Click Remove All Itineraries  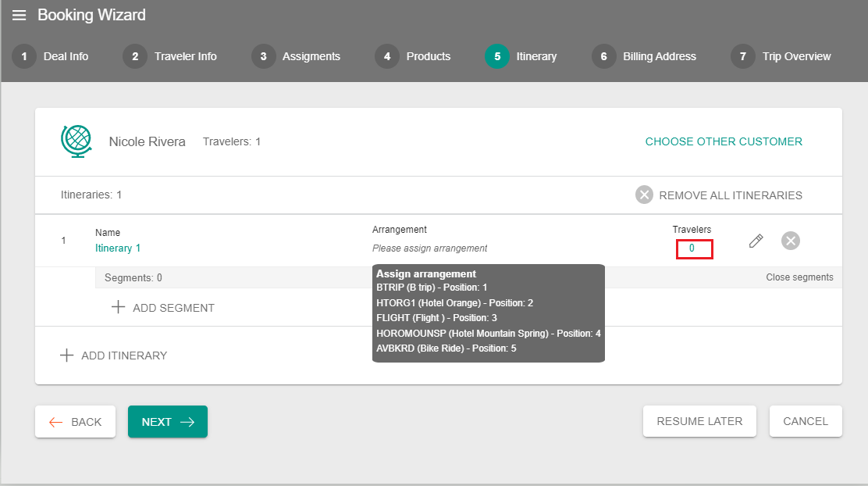pos(719,195)
